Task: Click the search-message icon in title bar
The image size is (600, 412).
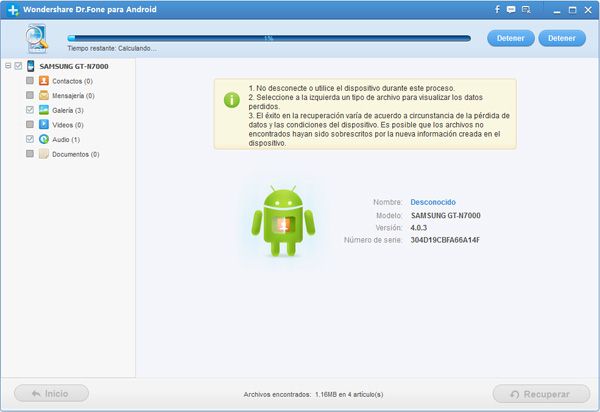Action: (526, 10)
